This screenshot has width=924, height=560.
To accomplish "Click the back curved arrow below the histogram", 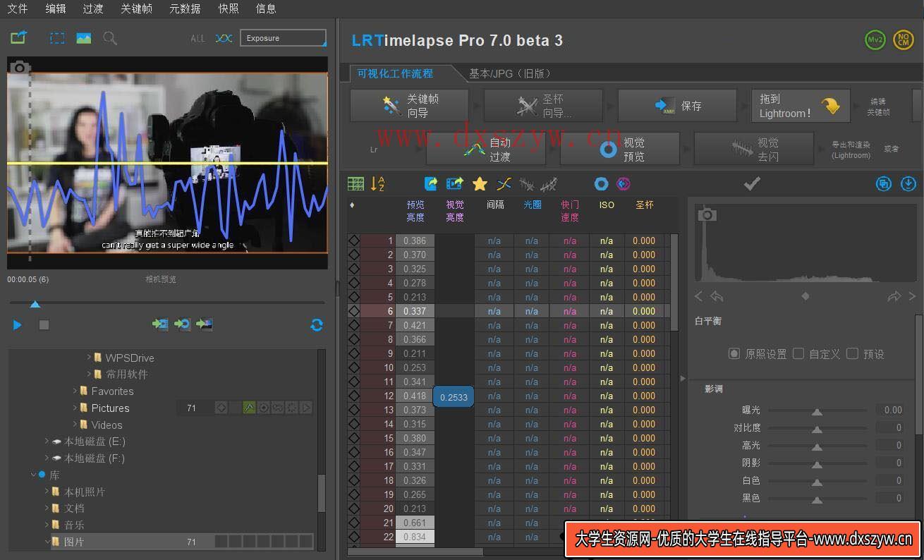I will [717, 297].
